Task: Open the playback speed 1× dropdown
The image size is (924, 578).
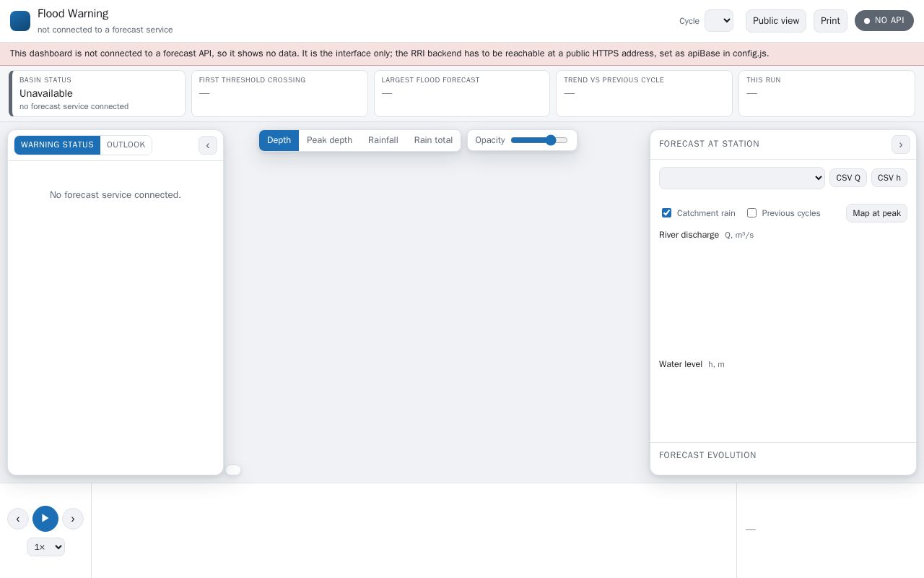Action: (45, 547)
